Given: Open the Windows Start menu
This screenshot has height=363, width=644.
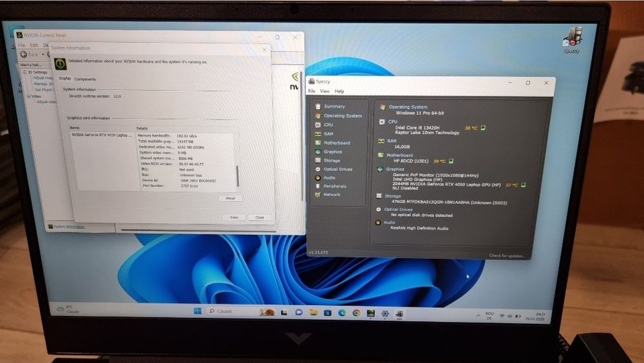Looking at the screenshot, I should click(x=197, y=311).
